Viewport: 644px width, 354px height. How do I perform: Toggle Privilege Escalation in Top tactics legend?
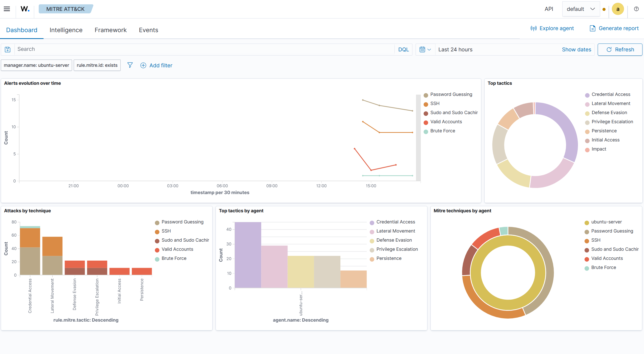[612, 122]
